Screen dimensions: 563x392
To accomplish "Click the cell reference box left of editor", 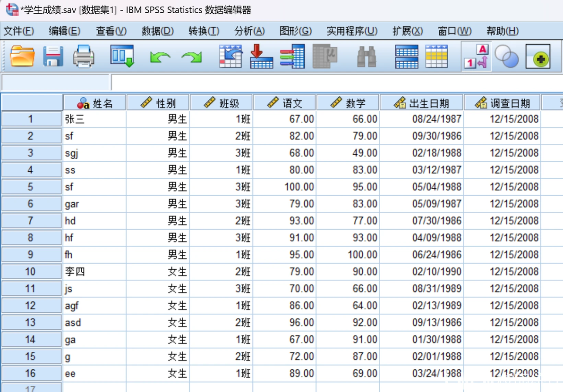I will click(x=55, y=83).
